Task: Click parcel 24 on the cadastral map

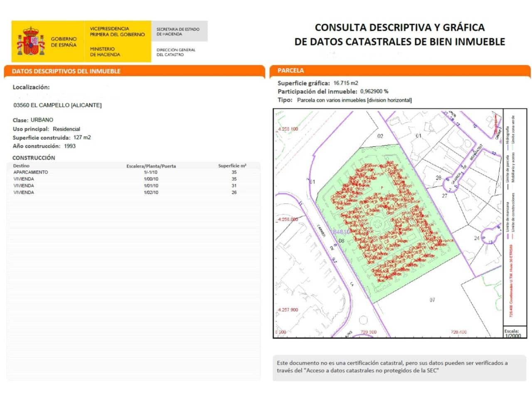Action: click(x=476, y=238)
